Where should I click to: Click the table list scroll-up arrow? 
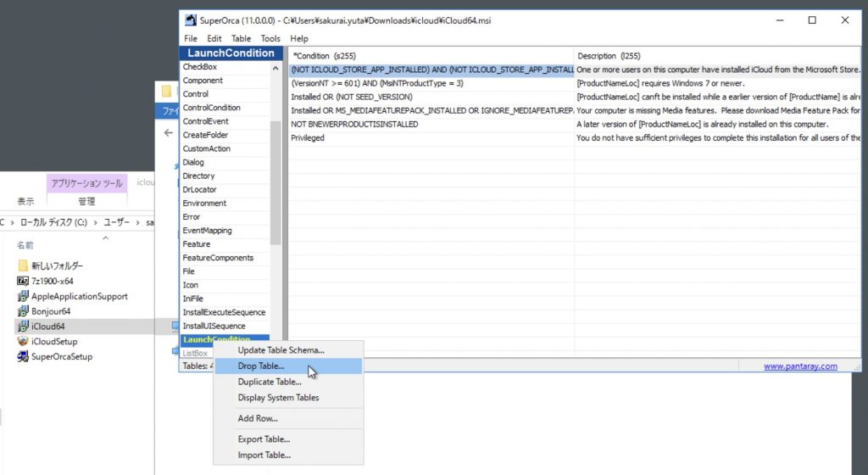[x=275, y=68]
